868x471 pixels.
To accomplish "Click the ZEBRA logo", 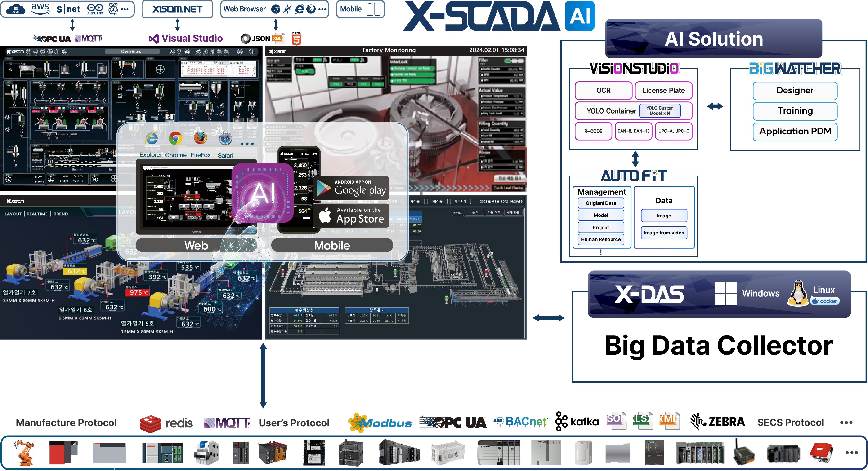I will (x=718, y=422).
